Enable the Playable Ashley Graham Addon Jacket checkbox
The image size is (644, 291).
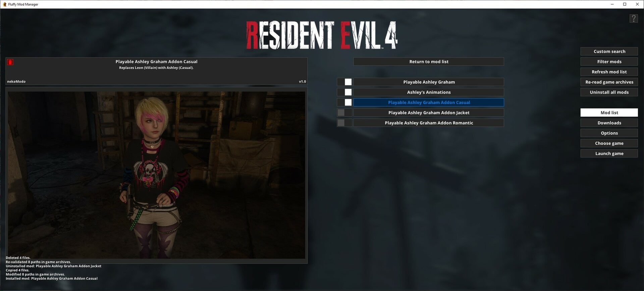[x=344, y=113]
